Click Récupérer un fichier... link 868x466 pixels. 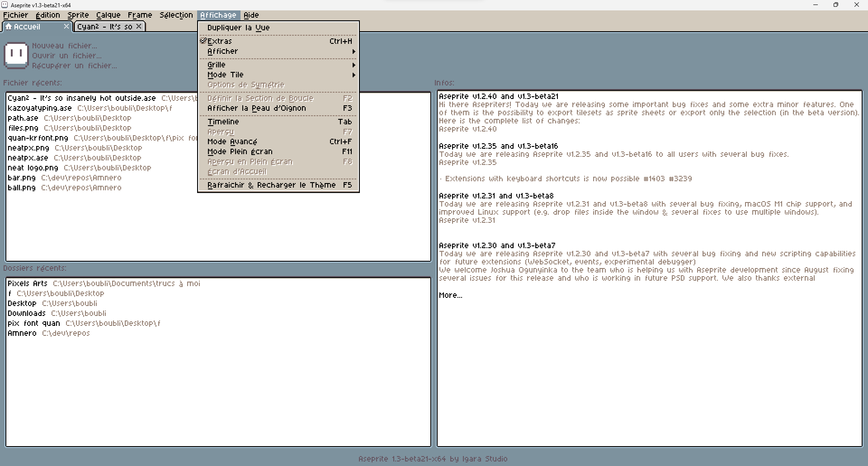[x=75, y=66]
